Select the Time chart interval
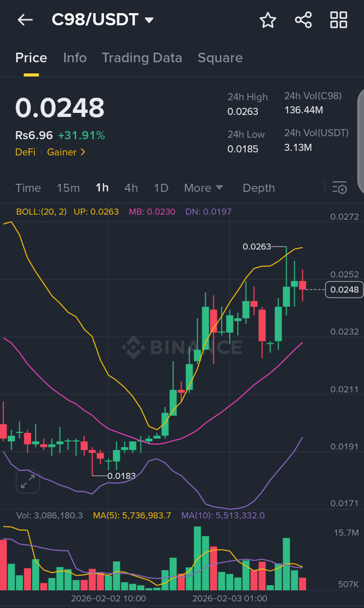Image resolution: width=364 pixels, height=608 pixels. [28, 188]
